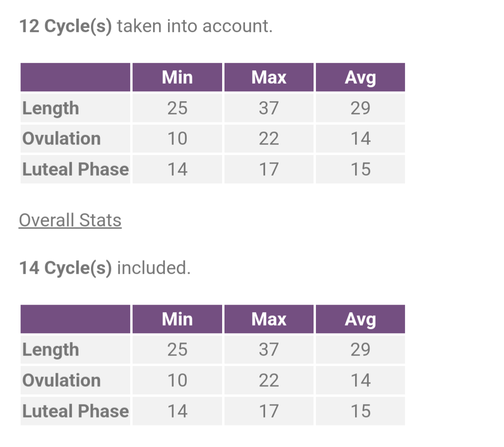Click max Ovulation value 22 in the Overall Stats table
This screenshot has height=447, width=504.
pyautogui.click(x=269, y=380)
